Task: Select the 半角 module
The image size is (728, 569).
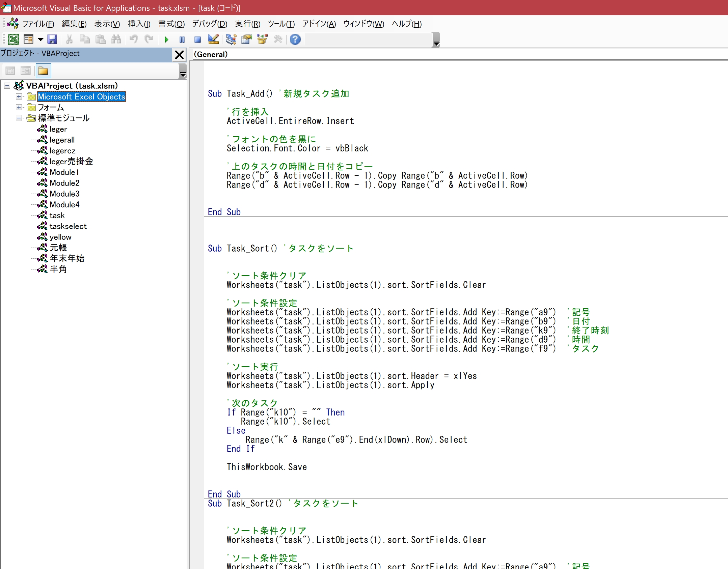Action: (x=58, y=269)
